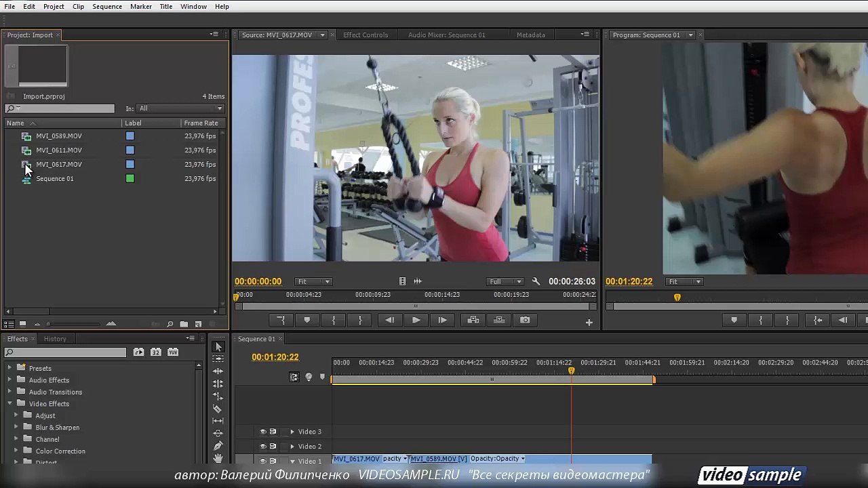
Task: Open the Source monitor Fit zoom dropdown
Action: (313, 281)
